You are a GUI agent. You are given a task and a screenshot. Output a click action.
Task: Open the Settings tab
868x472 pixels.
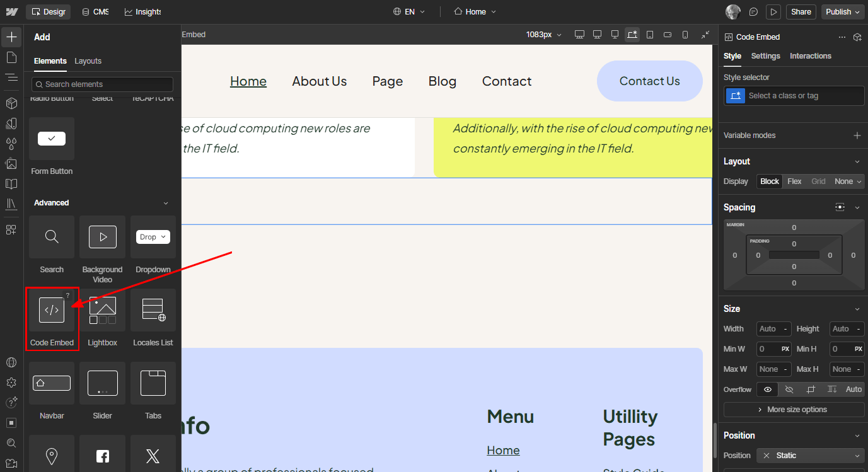[x=766, y=56]
